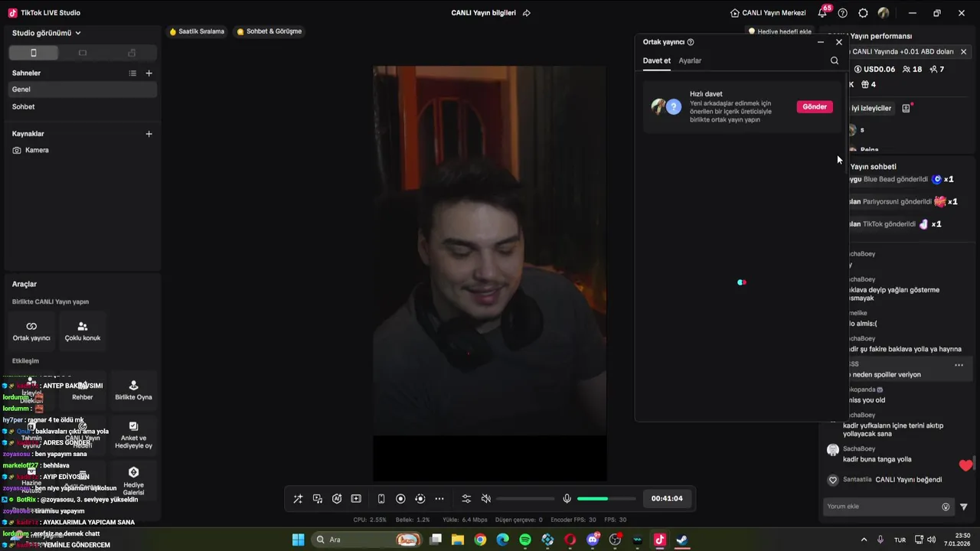This screenshot has width=980, height=551.
Task: Open the comment settings circle icon
Action: pyautogui.click(x=946, y=507)
